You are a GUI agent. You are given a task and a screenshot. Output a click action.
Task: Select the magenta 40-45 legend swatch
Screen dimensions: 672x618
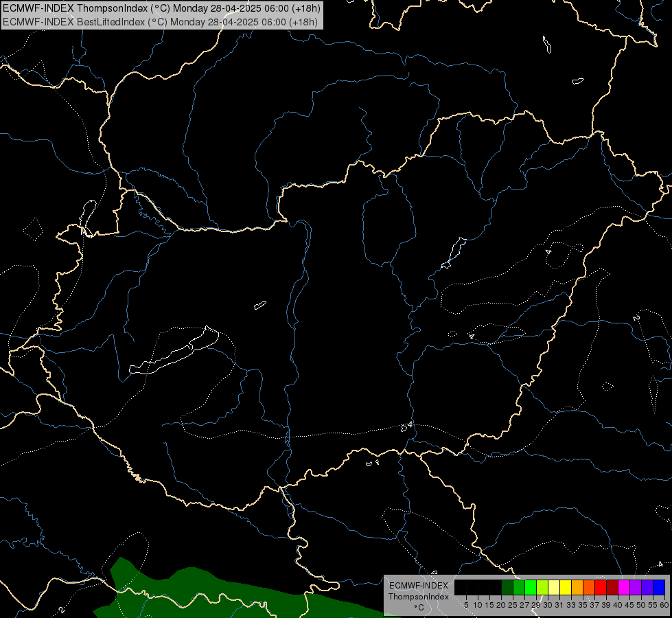[x=624, y=587]
